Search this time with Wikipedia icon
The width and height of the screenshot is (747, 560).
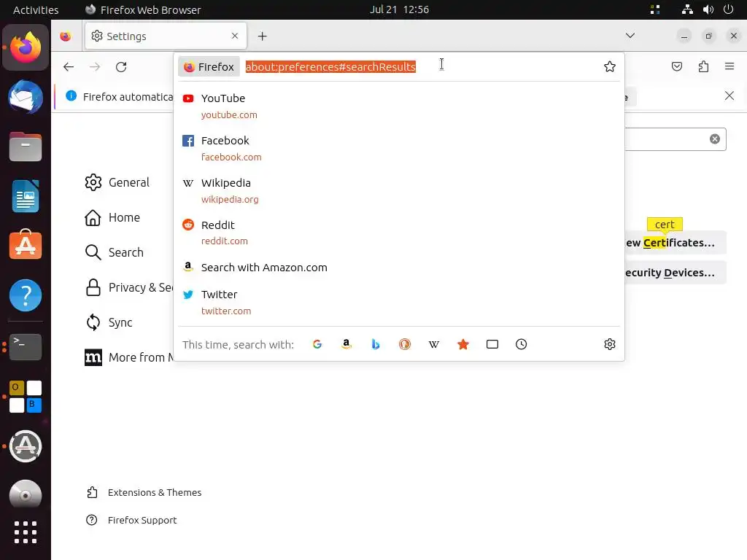coord(433,344)
